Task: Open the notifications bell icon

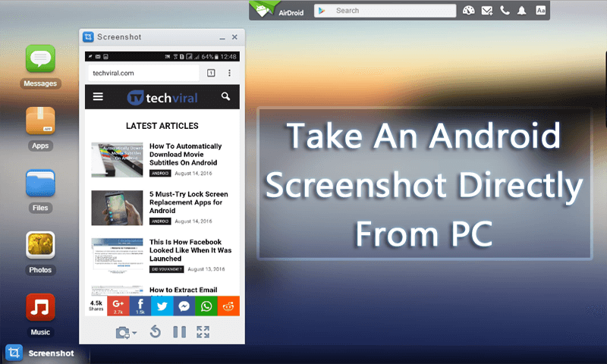Action: point(522,11)
